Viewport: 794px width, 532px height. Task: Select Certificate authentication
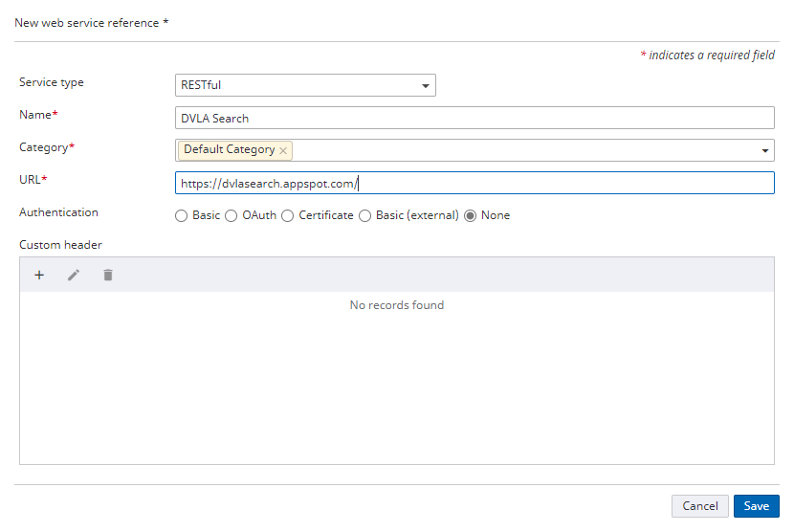288,216
